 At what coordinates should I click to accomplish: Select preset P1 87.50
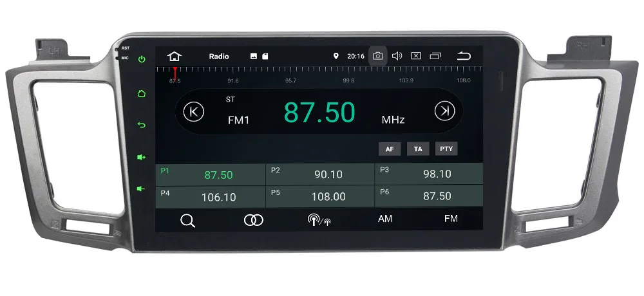pyautogui.click(x=211, y=174)
